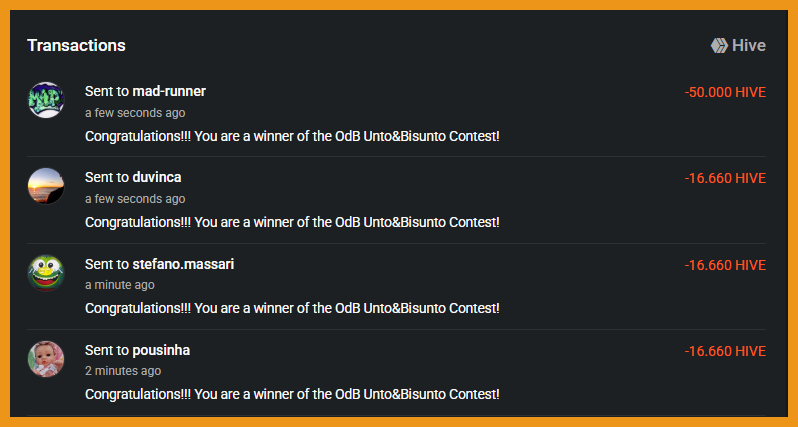Select pousinha's -16.660 HIVE amount
Image resolution: width=798 pixels, height=427 pixels.
(725, 351)
